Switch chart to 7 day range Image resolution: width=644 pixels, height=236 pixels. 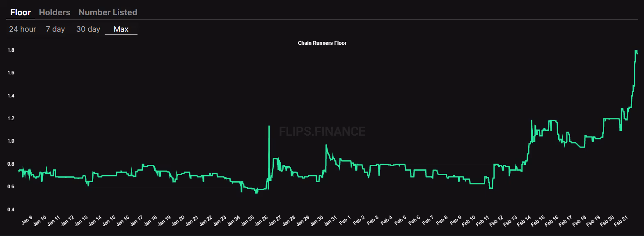point(55,29)
